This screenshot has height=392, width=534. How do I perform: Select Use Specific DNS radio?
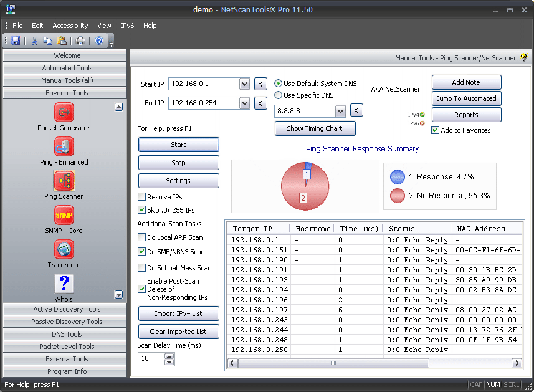[x=279, y=95]
